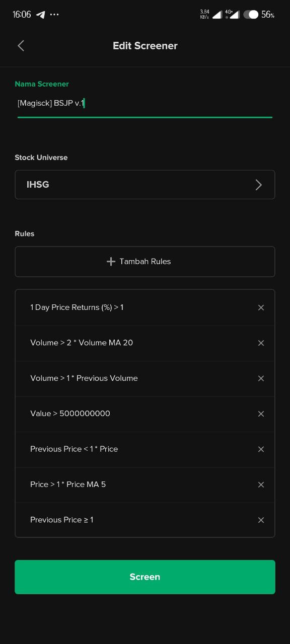Edit the Nama Screener text field
This screenshot has height=644, width=290.
coord(145,103)
